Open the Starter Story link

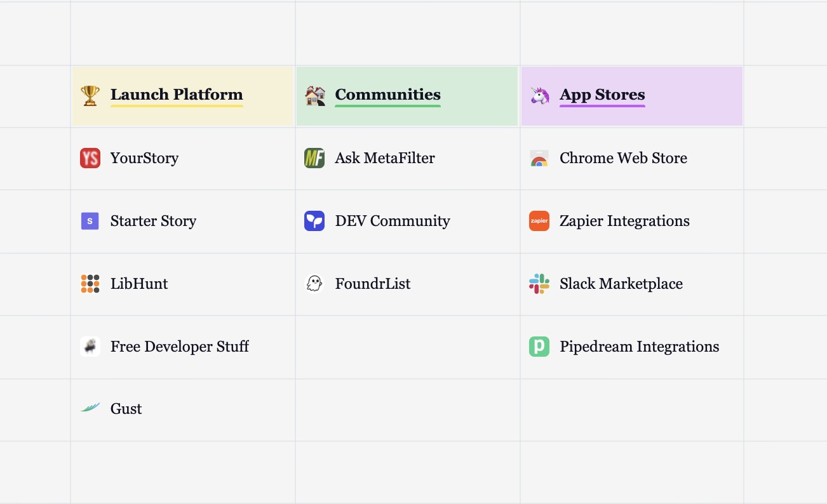(x=153, y=221)
